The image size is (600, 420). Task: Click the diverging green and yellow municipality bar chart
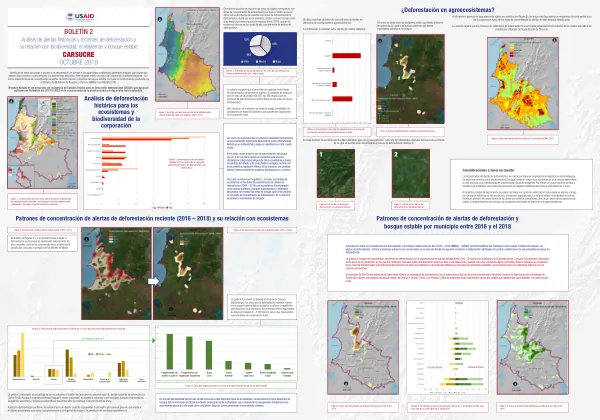[x=447, y=347]
